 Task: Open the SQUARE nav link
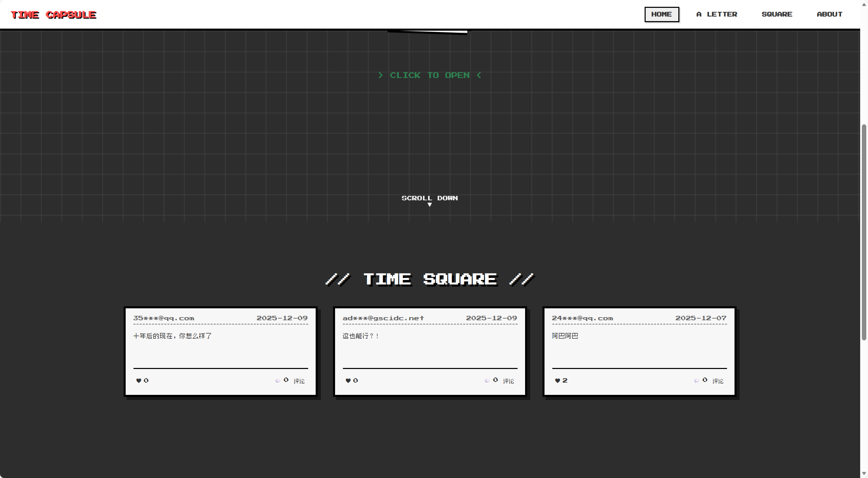click(777, 14)
